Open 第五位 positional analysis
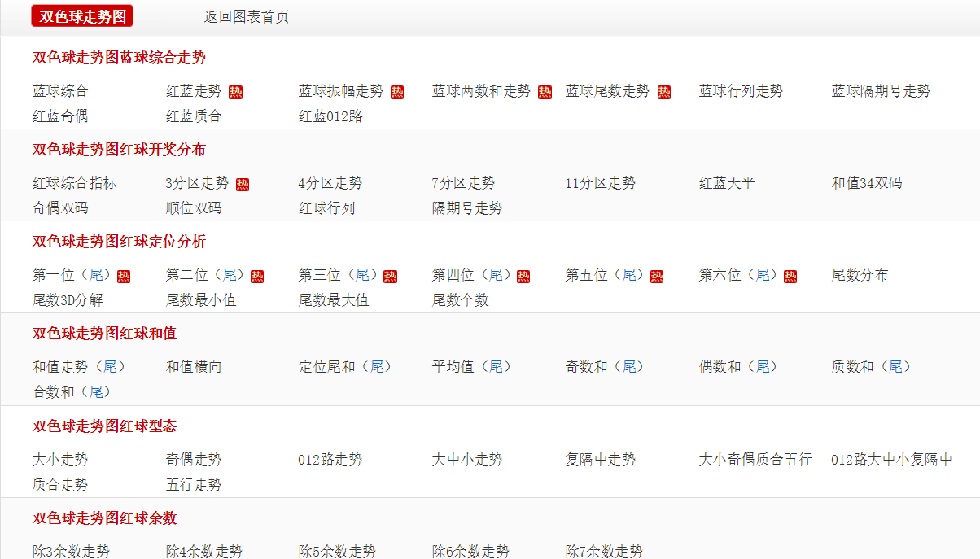980x559 pixels. [587, 275]
